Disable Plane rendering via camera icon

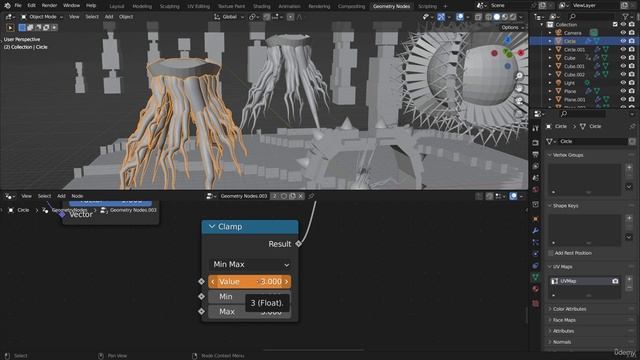(x=631, y=91)
